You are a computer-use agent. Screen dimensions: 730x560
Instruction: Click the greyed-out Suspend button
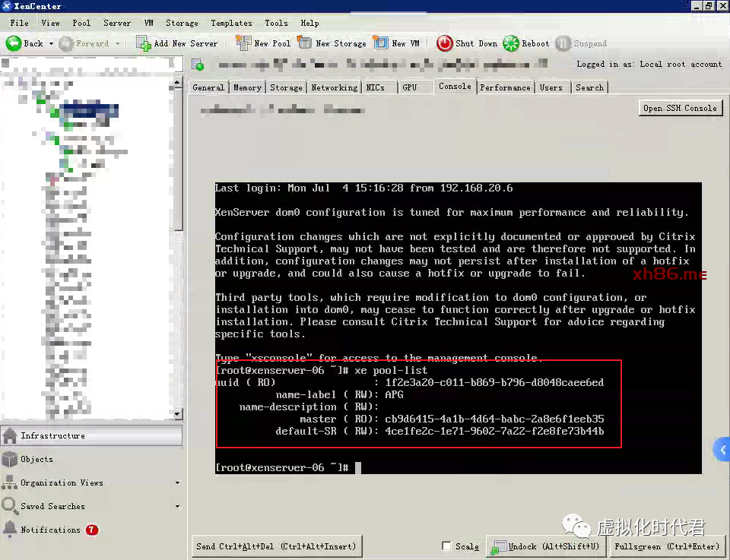[581, 44]
